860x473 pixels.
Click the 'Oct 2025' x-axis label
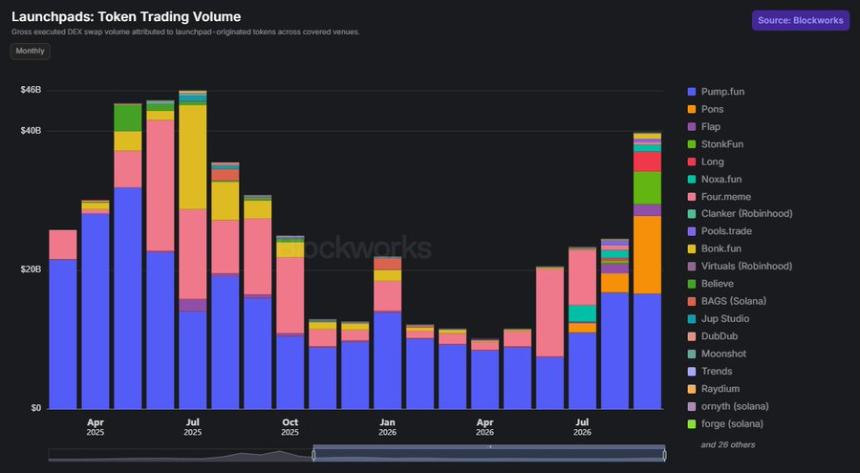click(290, 427)
